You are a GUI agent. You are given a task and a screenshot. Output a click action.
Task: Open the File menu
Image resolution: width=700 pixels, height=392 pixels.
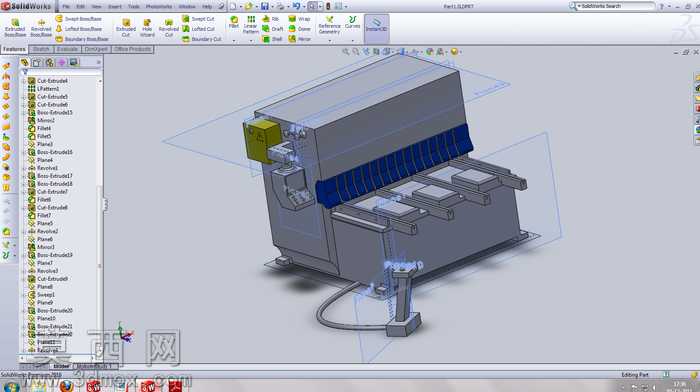click(x=66, y=7)
